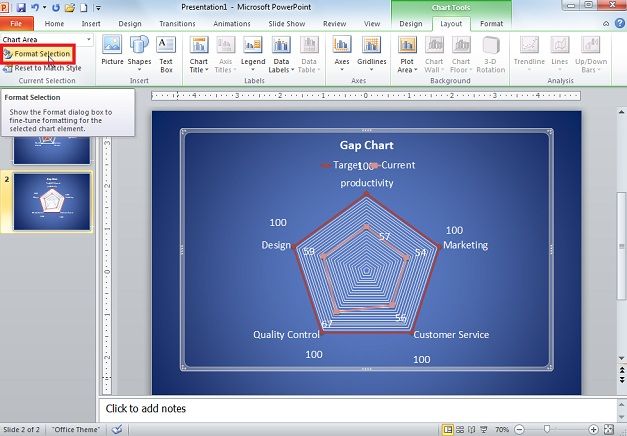Click the vertical scrollbar down arrow
This screenshot has width=627, height=436.
[621, 358]
